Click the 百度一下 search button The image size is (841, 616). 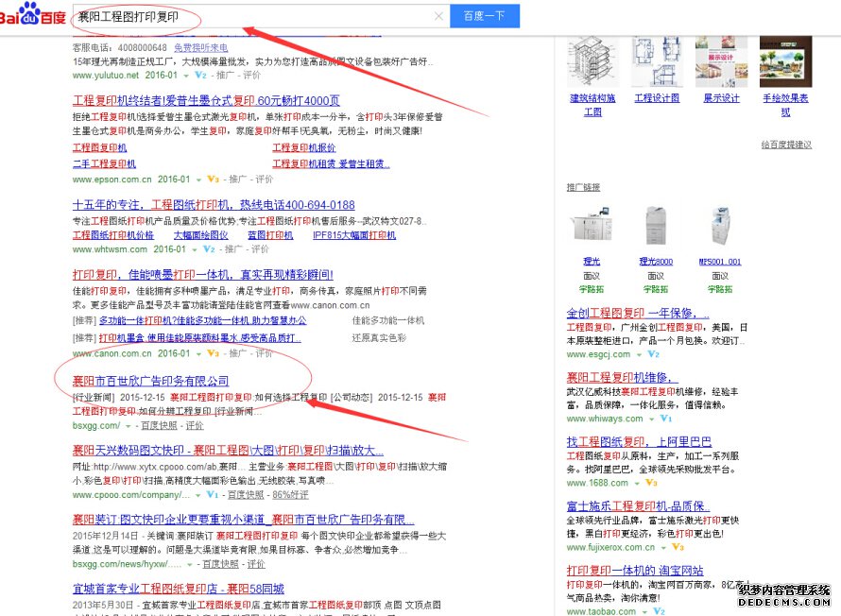click(485, 16)
